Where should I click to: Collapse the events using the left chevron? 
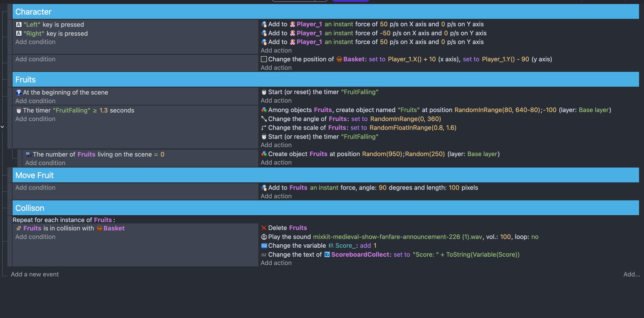(2, 127)
